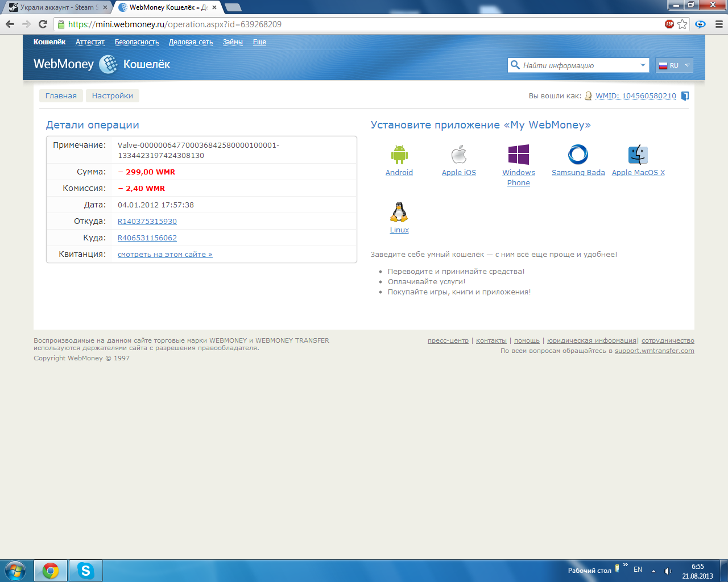Open the Деловая сеть menu item
Viewport: 728px width, 582px height.
(191, 42)
